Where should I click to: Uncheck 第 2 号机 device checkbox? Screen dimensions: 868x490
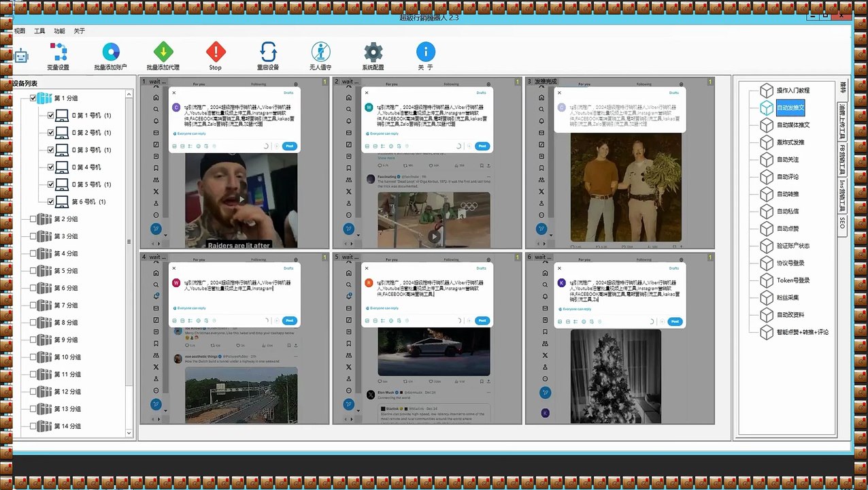(50, 133)
